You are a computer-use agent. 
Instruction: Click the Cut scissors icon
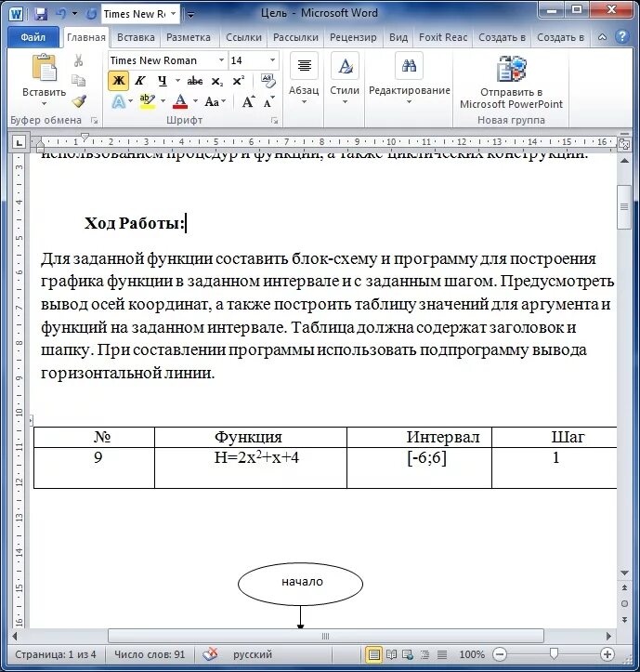pos(78,60)
